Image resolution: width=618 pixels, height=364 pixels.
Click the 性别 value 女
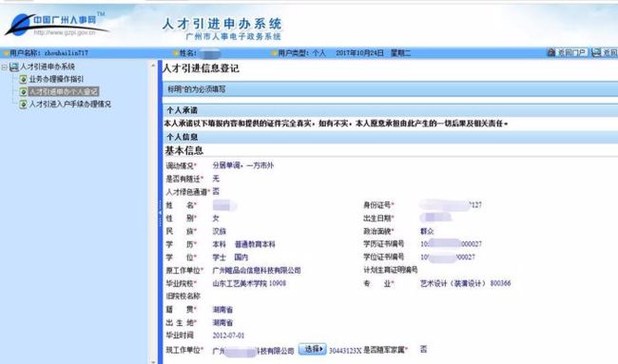216,219
